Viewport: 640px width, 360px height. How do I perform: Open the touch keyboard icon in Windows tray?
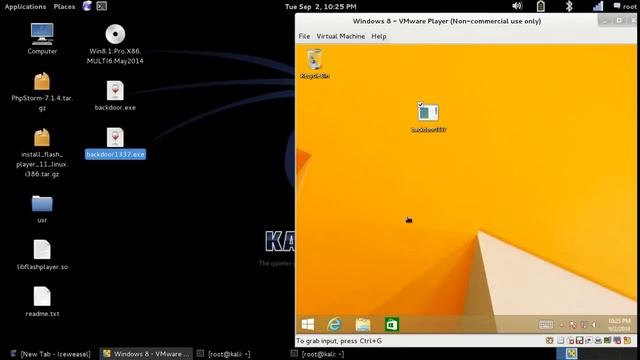[546, 324]
